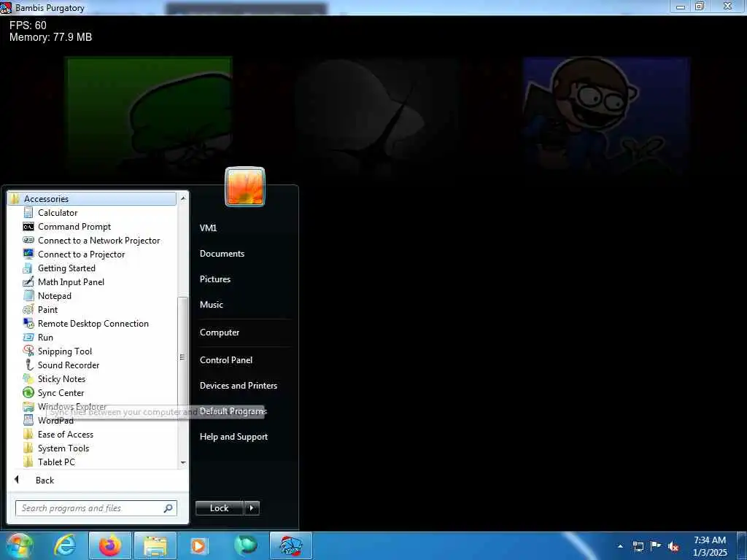Expand the Tablet PC folder
The image size is (747, 560).
point(56,462)
